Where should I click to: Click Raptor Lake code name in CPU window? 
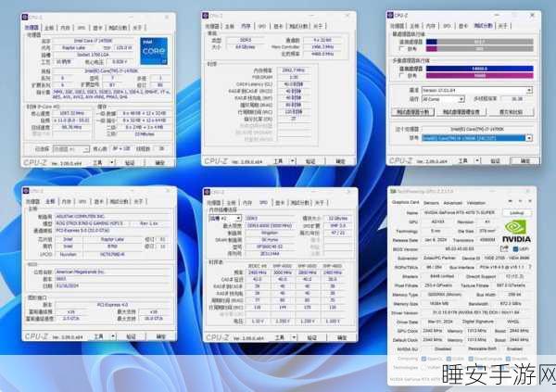click(74, 47)
